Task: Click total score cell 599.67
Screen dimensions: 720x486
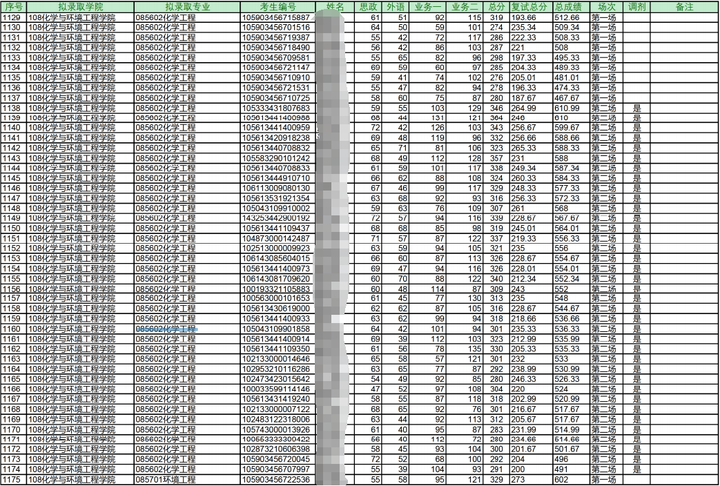Action: (x=571, y=128)
